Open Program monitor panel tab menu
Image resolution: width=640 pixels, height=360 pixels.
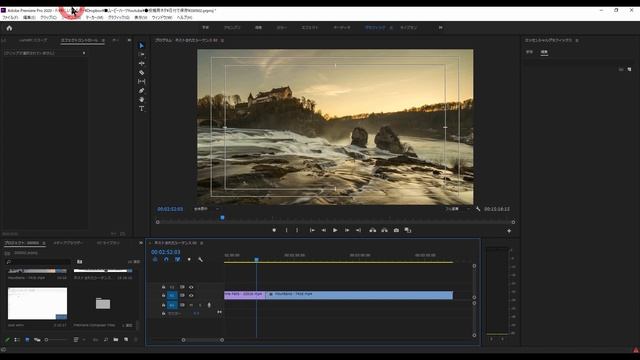222,40
